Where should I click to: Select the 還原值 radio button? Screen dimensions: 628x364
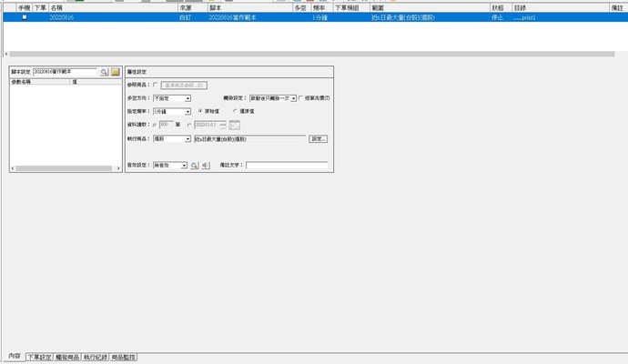[x=235, y=111]
